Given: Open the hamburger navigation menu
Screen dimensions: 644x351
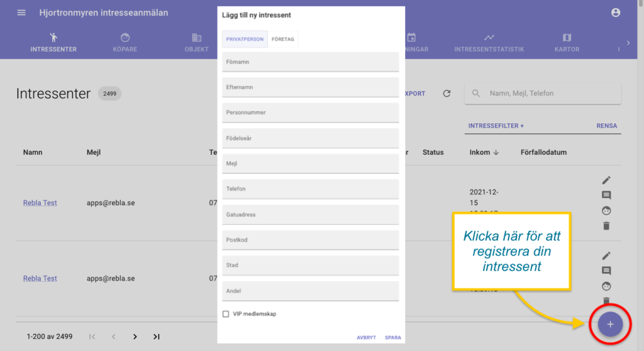Looking at the screenshot, I should coord(21,13).
